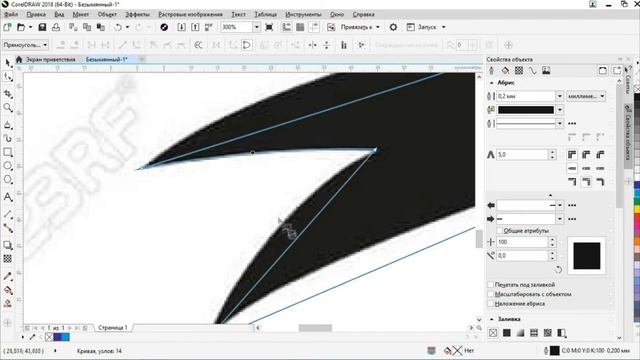Screen dimensions: 640x360
Task: Select the Interactive Fill tool
Action: point(8,290)
